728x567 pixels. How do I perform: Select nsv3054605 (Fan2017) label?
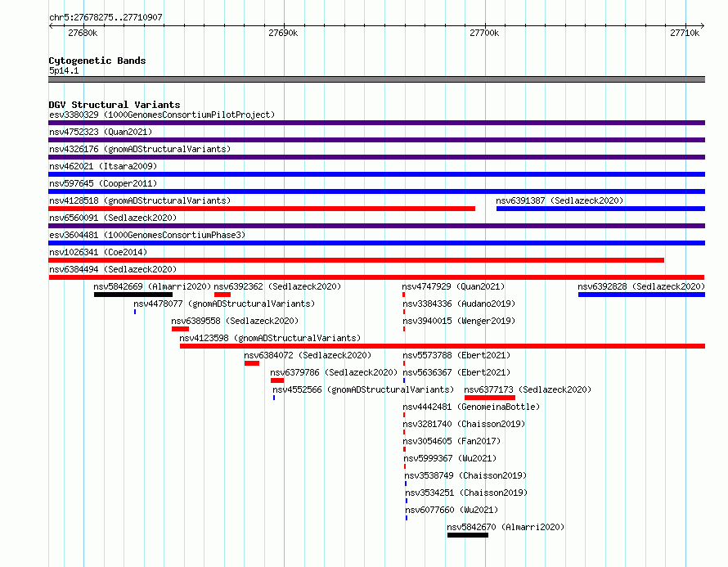point(452,441)
